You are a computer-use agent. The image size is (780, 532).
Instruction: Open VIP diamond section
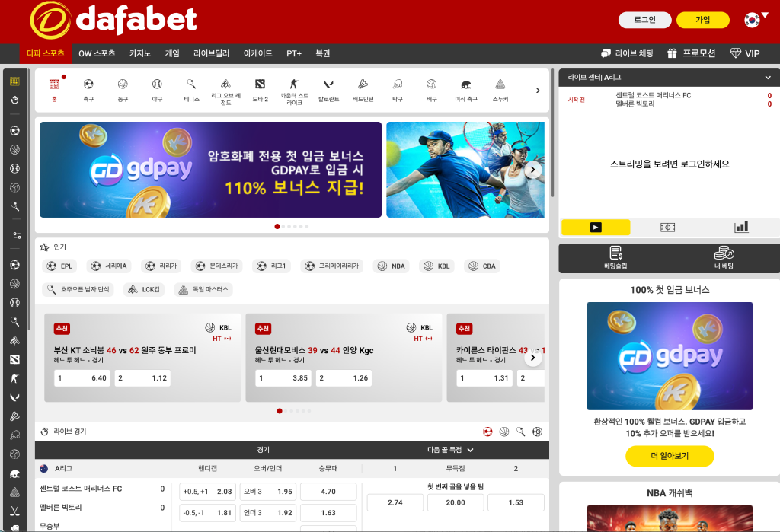pos(745,53)
